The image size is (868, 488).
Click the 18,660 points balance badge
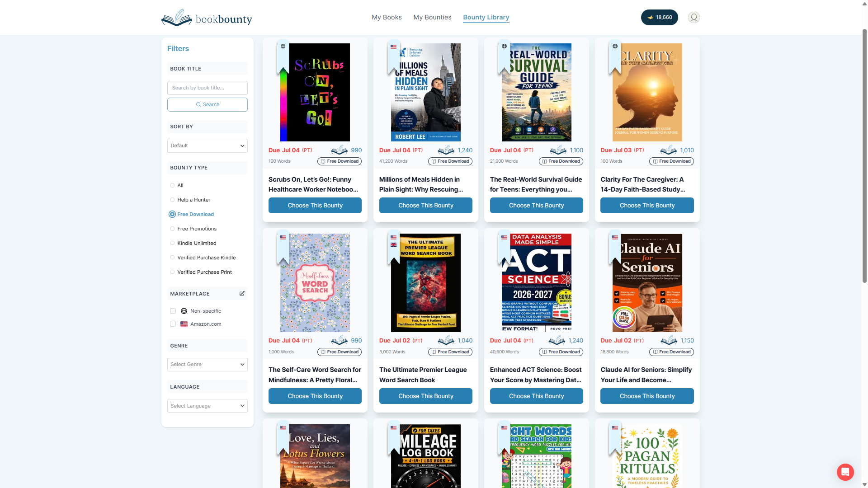659,17
